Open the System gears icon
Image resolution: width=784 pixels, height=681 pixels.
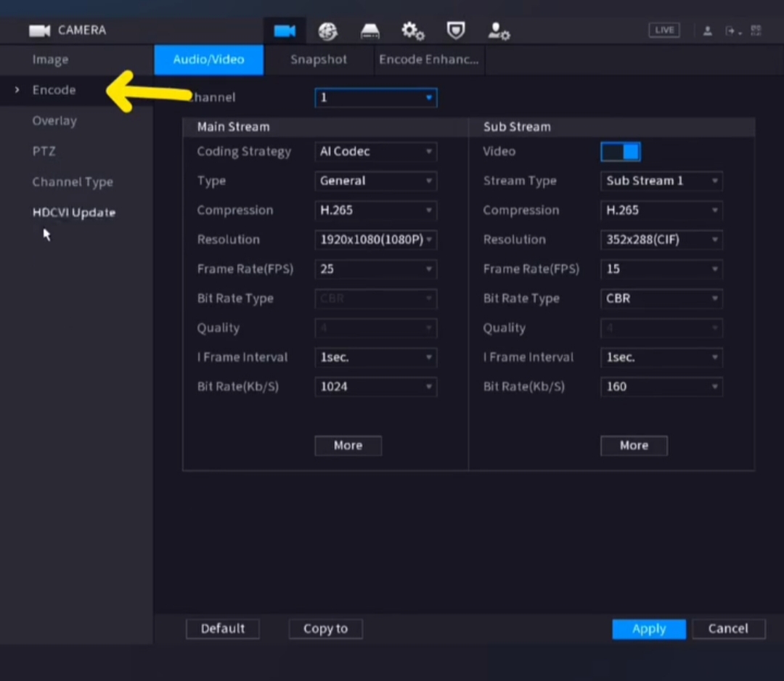(x=413, y=31)
